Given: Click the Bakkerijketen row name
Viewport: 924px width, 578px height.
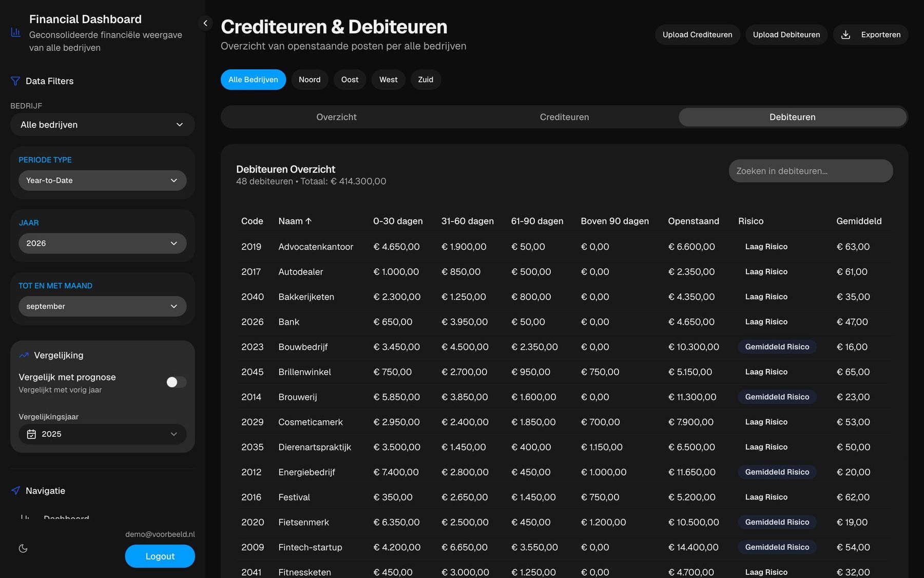Looking at the screenshot, I should point(306,297).
